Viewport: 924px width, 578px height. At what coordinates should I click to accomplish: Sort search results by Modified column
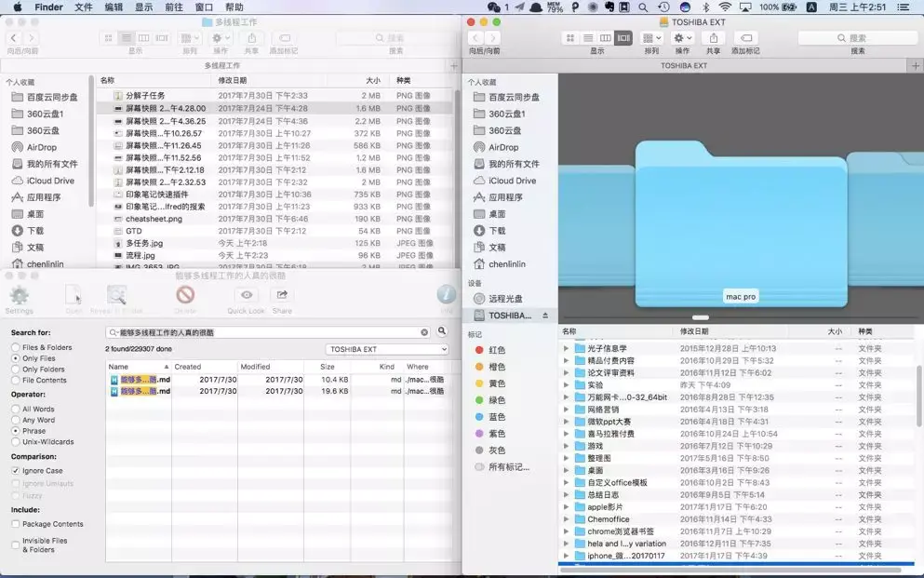coord(271,367)
